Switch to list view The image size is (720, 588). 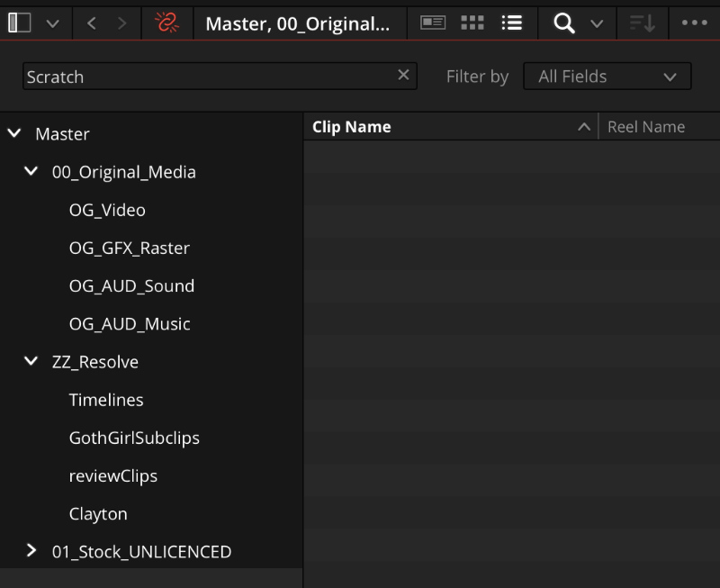511,23
